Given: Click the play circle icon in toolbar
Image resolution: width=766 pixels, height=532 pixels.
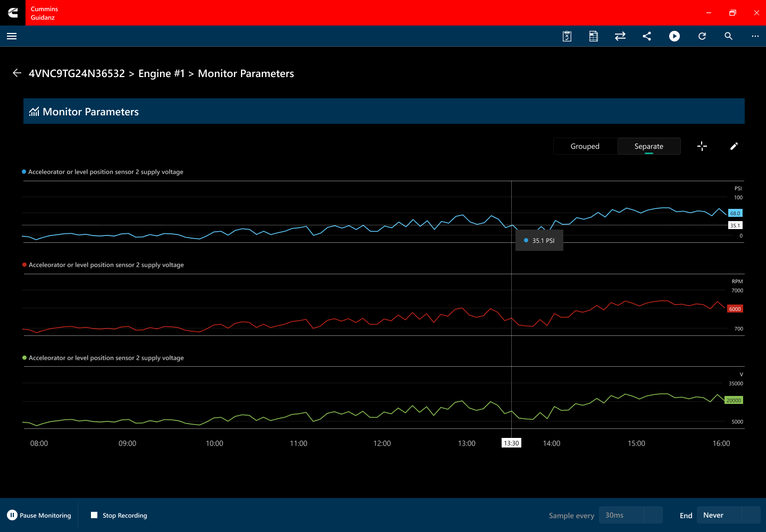Looking at the screenshot, I should pos(675,36).
